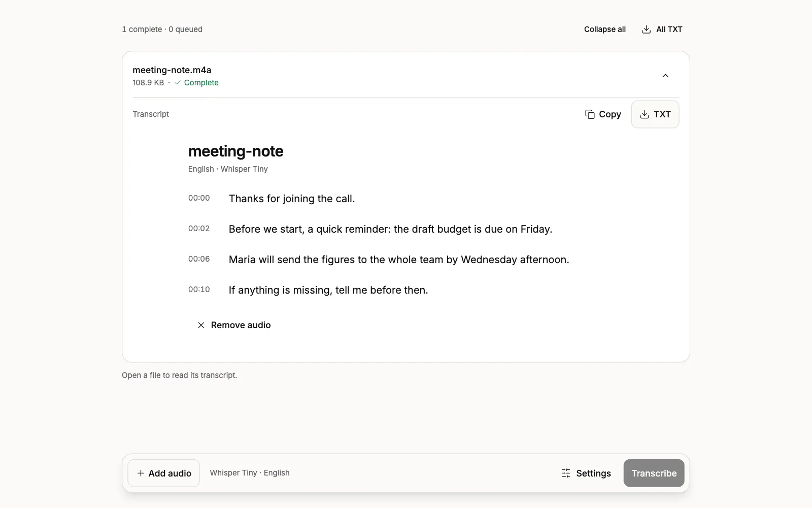812x508 pixels.
Task: Select the line about Maria sending figures
Action: point(399,260)
